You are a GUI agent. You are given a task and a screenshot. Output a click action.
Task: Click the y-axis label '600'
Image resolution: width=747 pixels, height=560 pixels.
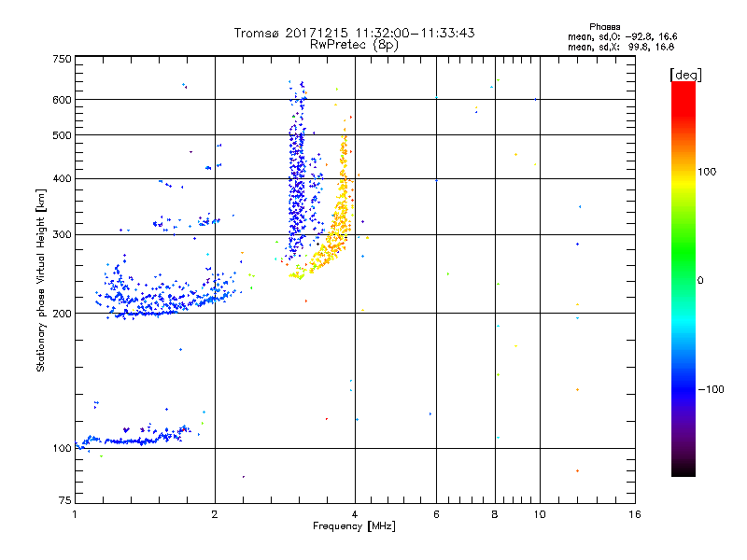(62, 100)
